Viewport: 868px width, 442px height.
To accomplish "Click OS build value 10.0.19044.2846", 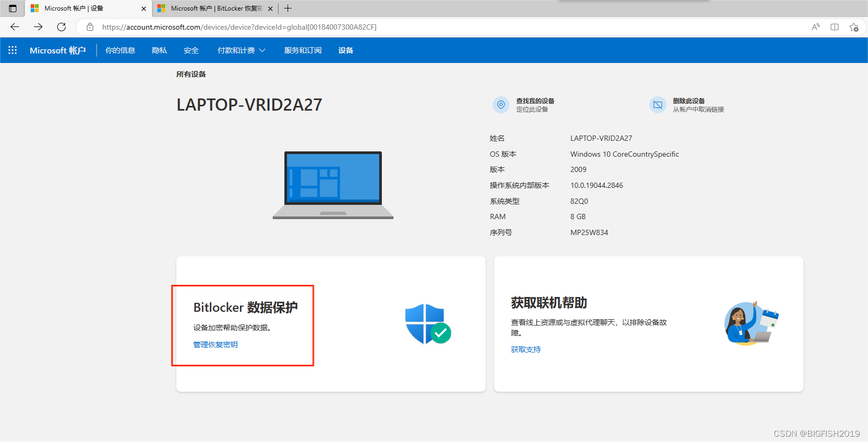I will pos(596,185).
